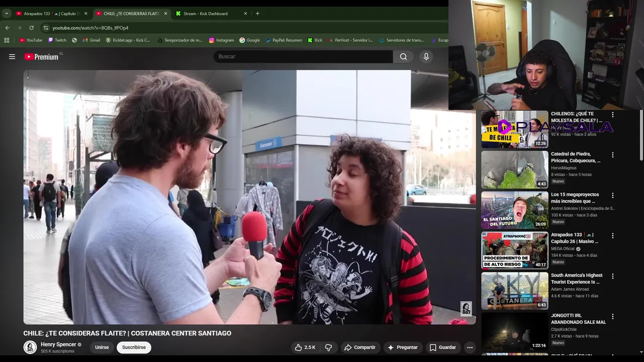Open the Google bookmark
This screenshot has width=644, height=362.
point(250,40)
